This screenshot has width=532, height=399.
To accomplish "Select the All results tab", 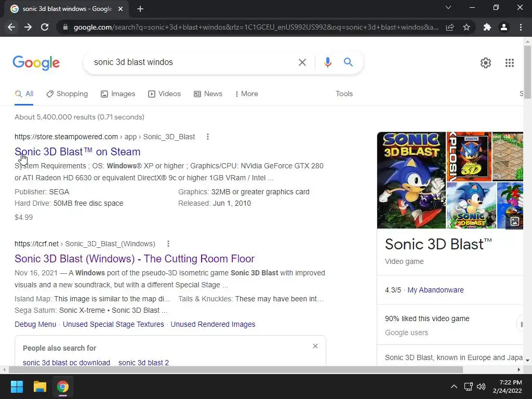I will 24,94.
